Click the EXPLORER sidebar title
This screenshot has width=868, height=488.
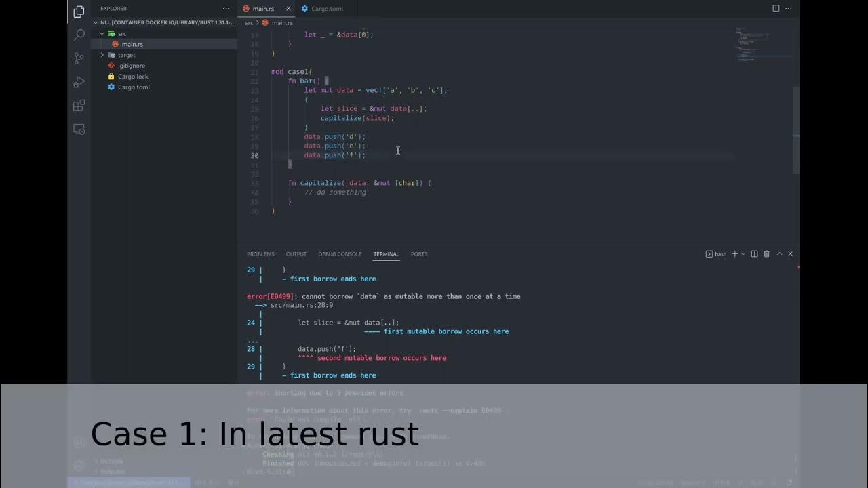click(113, 9)
